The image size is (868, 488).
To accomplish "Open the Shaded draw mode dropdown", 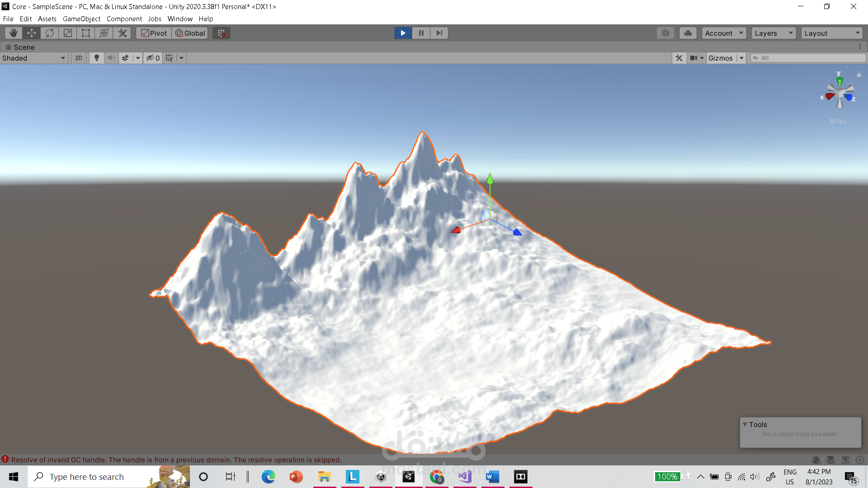I will pyautogui.click(x=34, y=58).
